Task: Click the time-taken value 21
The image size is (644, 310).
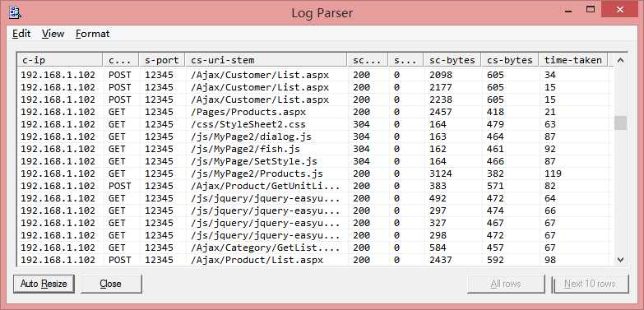Action: [550, 112]
